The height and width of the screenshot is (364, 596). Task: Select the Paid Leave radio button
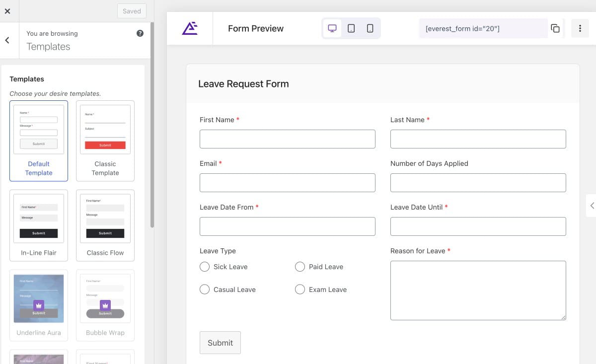click(300, 267)
